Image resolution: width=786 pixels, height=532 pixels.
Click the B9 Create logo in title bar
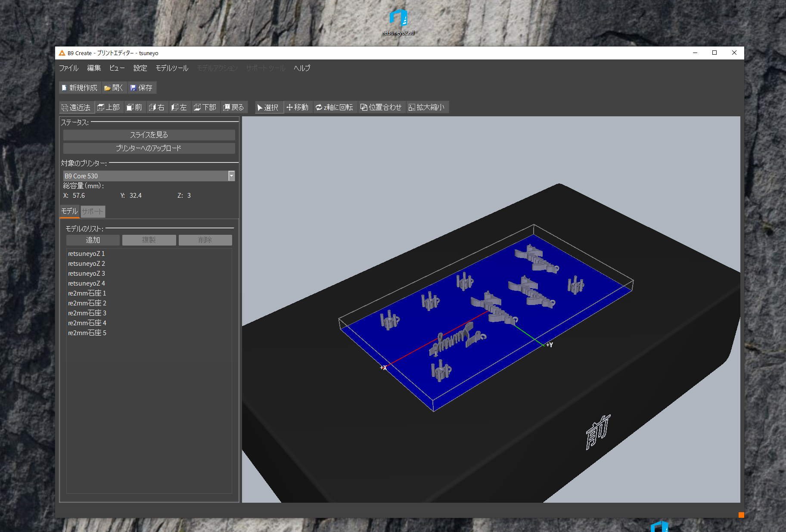point(62,53)
